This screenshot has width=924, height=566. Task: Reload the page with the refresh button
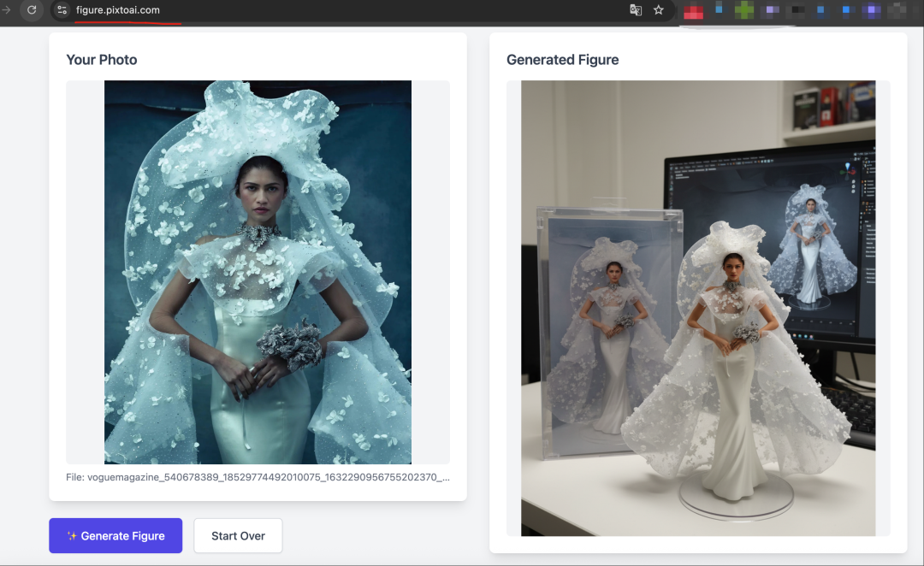pos(32,10)
